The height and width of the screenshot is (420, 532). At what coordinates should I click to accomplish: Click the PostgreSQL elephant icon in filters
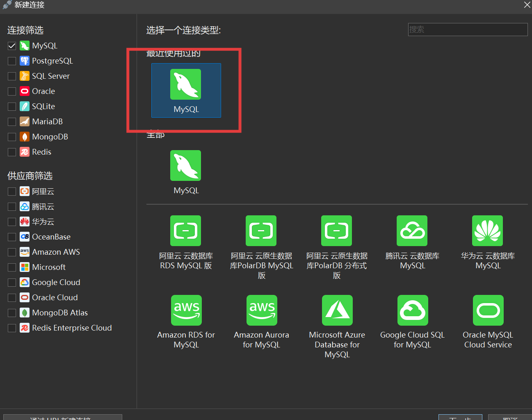(25, 61)
